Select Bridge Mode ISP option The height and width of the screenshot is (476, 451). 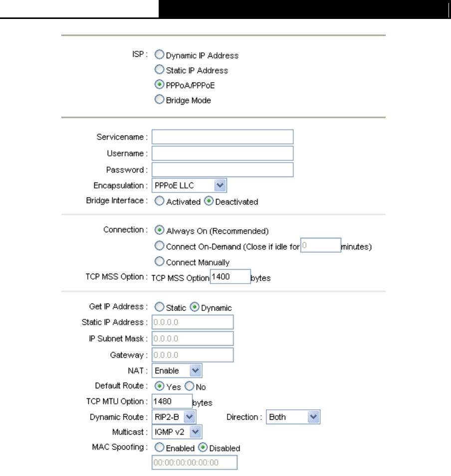(159, 99)
